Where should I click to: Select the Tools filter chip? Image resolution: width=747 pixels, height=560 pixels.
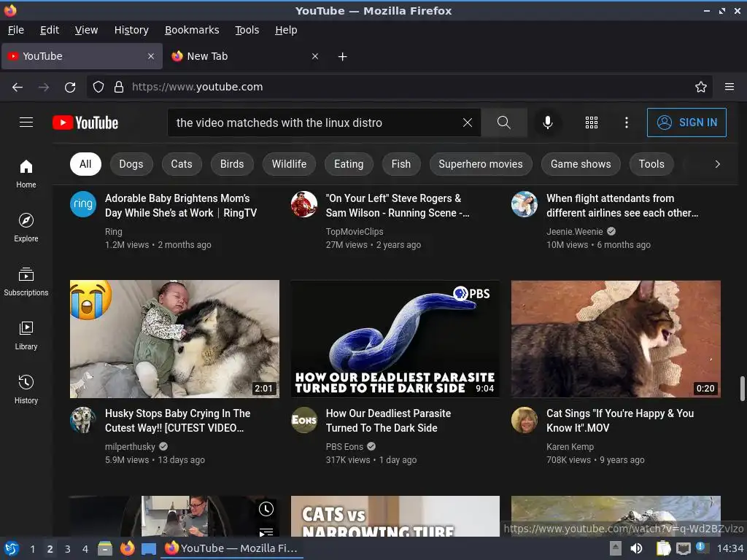point(651,164)
